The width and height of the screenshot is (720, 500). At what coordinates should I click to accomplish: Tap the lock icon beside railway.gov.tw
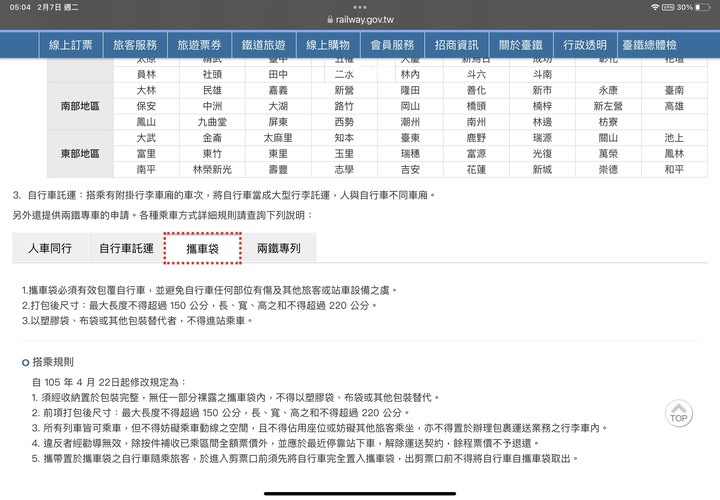click(330, 20)
